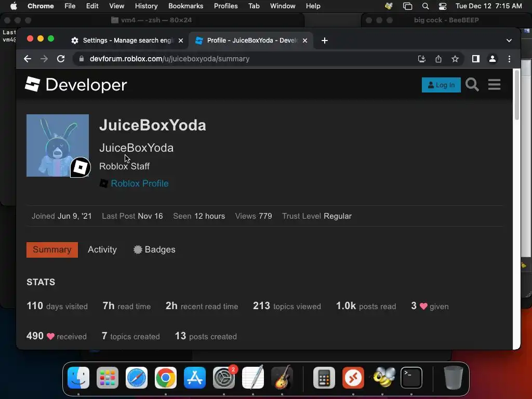Screen dimensions: 532x399
Task: Switch to the Settings - Manage search engines tab
Action: pyautogui.click(x=127, y=41)
